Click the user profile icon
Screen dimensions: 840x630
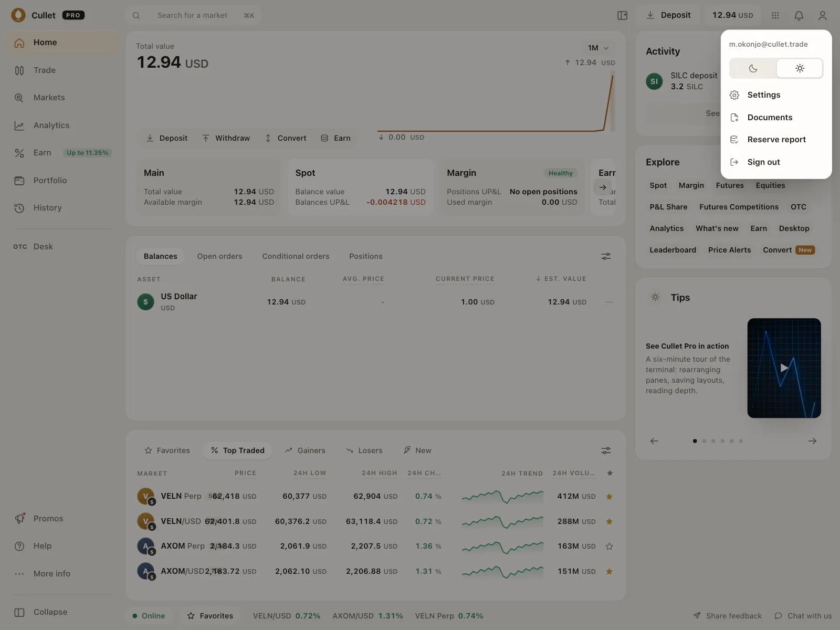click(x=823, y=15)
